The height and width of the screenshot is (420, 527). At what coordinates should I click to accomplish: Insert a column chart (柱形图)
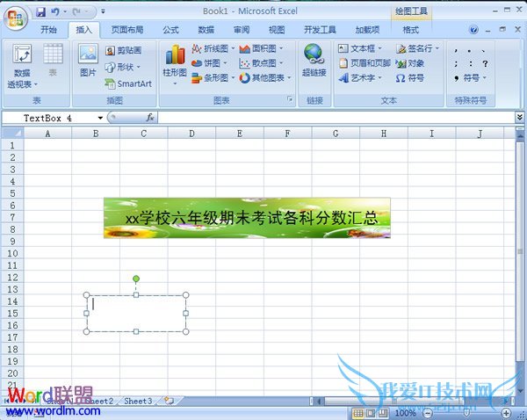tap(175, 64)
